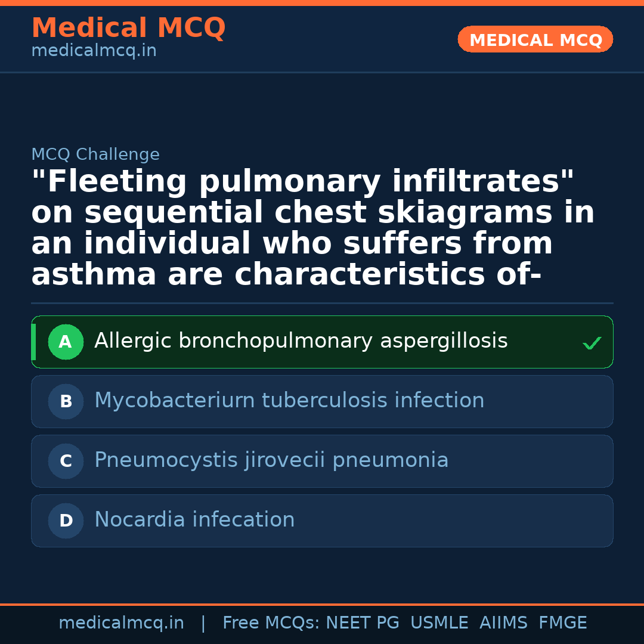Click the green checkmark on option A

pos(592,343)
